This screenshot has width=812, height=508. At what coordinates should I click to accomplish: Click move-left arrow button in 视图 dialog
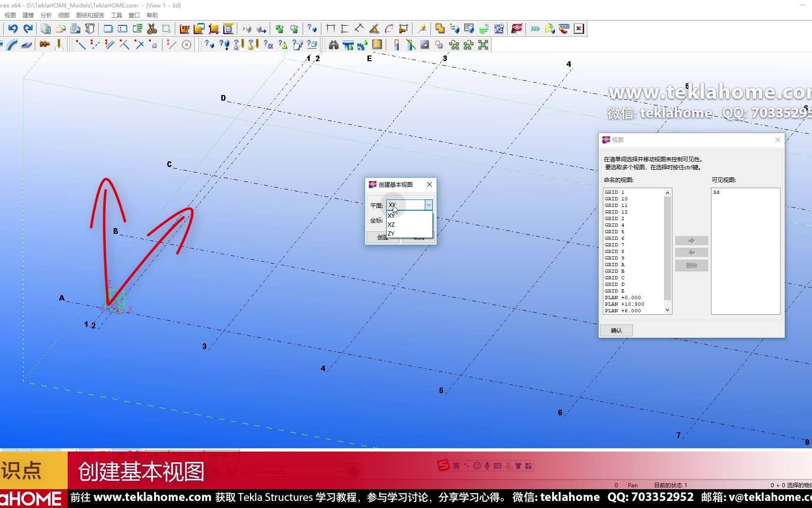691,253
